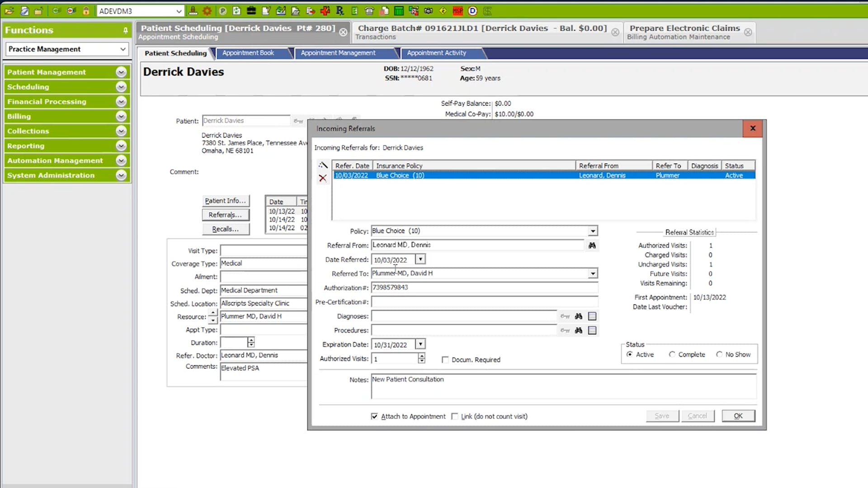Click binoculars icon next to Diagnoses field
This screenshot has height=488, width=868.
point(578,316)
